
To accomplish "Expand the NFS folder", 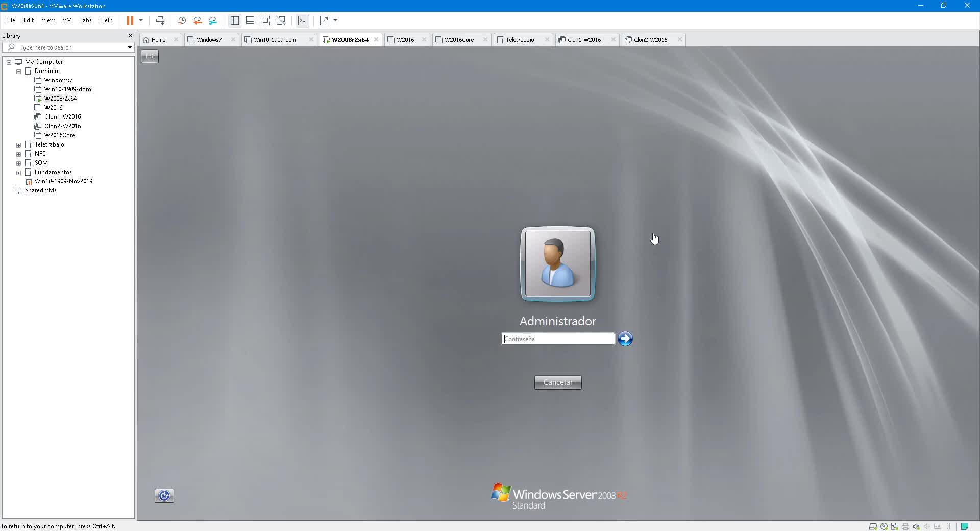I will pyautogui.click(x=18, y=154).
